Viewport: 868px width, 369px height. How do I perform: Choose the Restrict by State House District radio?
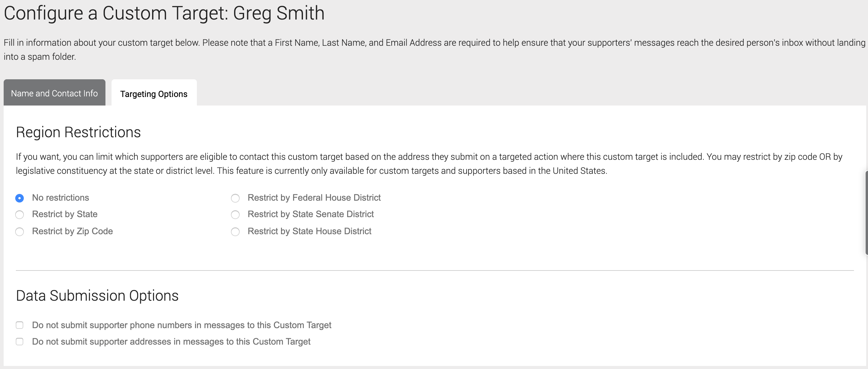(235, 231)
